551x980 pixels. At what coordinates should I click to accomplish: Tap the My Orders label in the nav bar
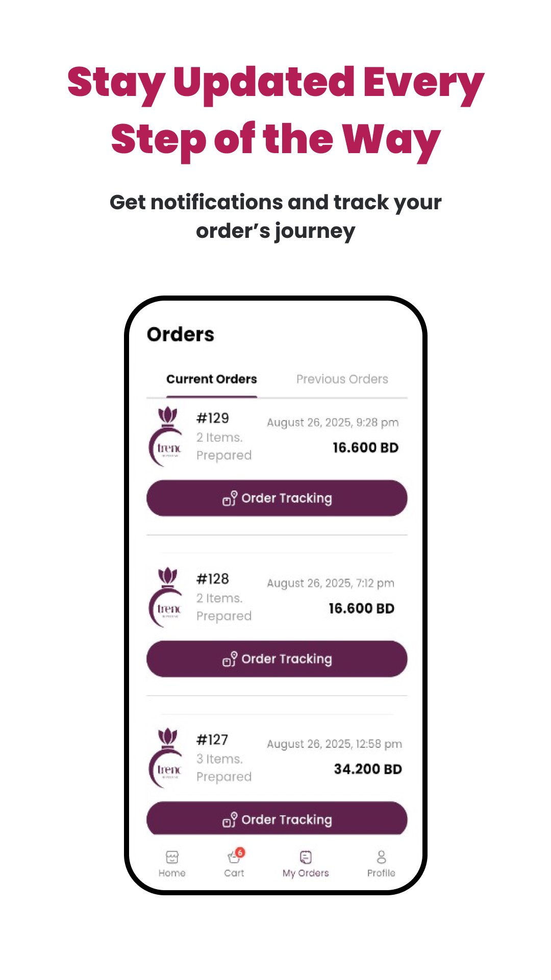(x=306, y=873)
